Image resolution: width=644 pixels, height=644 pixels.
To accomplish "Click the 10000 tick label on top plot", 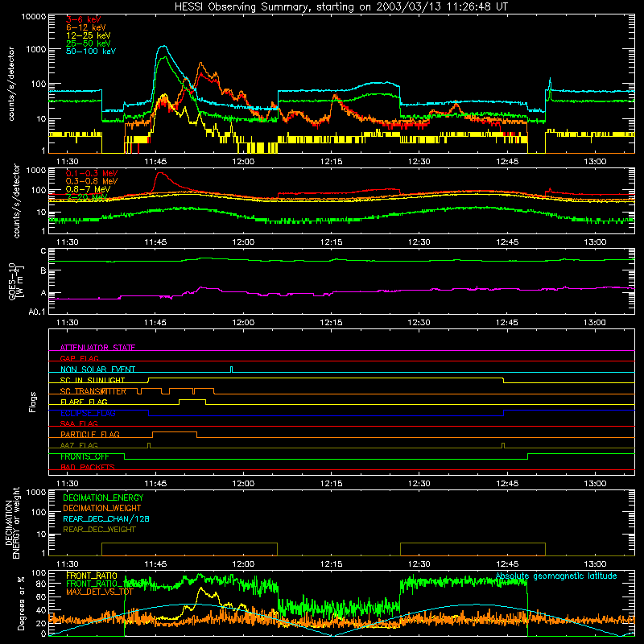I will [x=34, y=16].
